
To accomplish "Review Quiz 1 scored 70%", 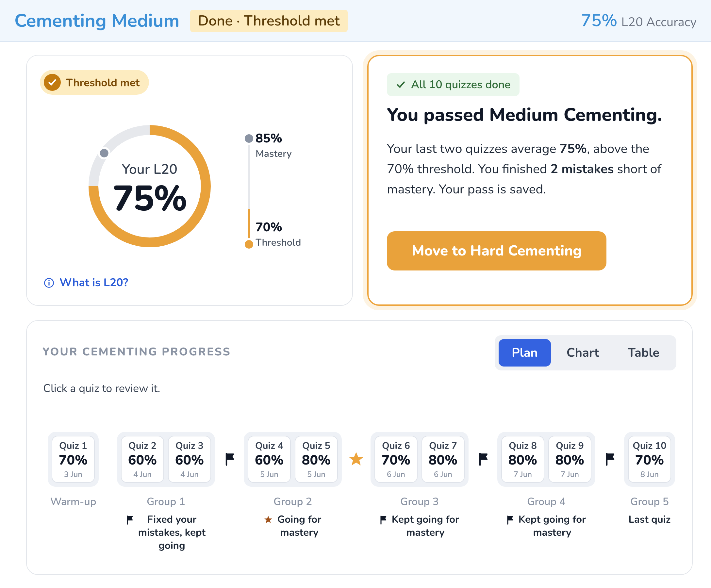I will (x=73, y=459).
